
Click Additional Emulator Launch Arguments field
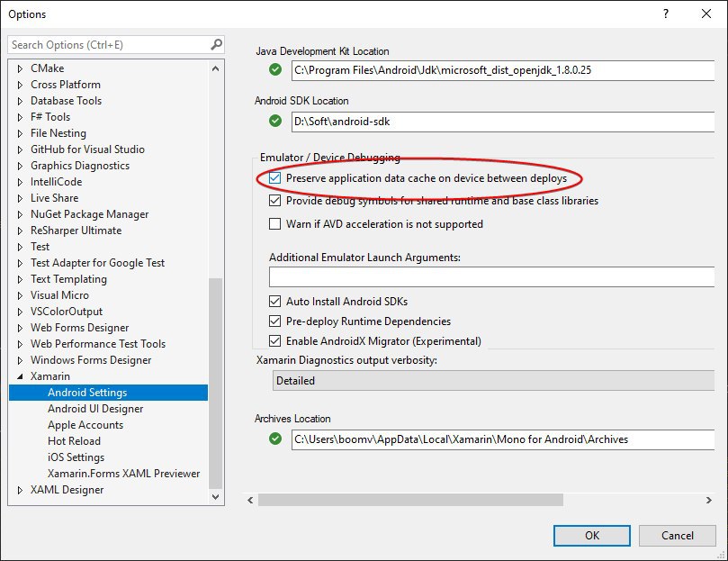coord(491,276)
